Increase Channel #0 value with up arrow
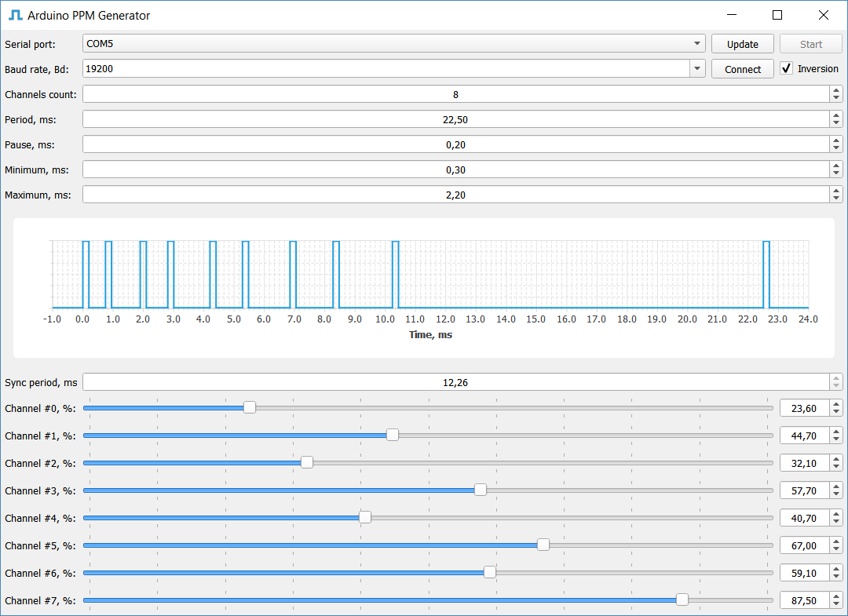This screenshot has height=616, width=848. (836, 404)
